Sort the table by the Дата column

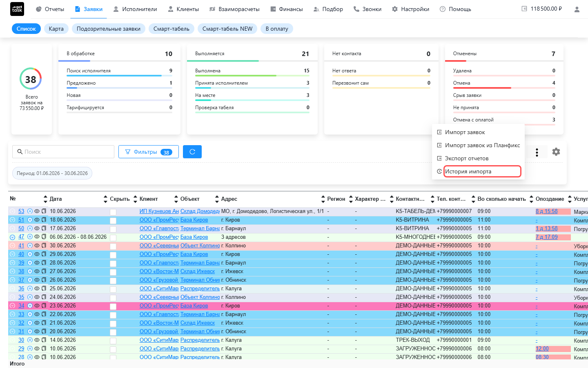pos(56,199)
